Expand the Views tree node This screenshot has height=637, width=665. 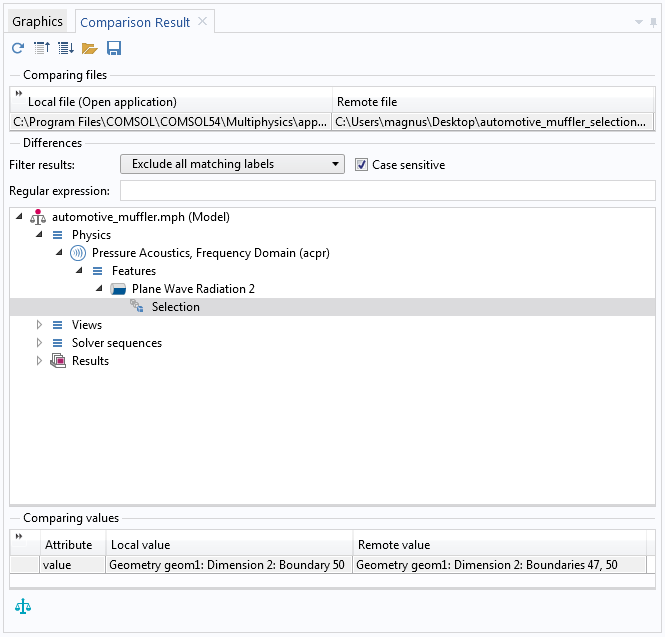[x=39, y=325]
